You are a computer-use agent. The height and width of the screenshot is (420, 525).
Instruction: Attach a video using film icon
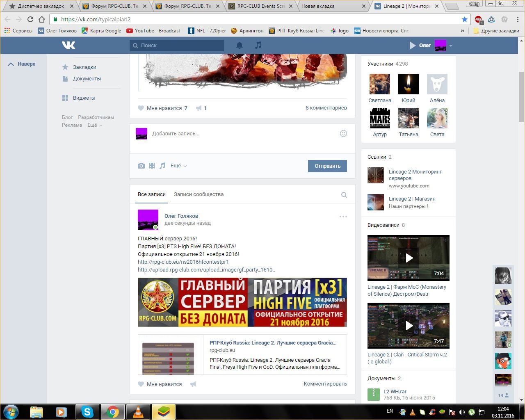click(152, 166)
